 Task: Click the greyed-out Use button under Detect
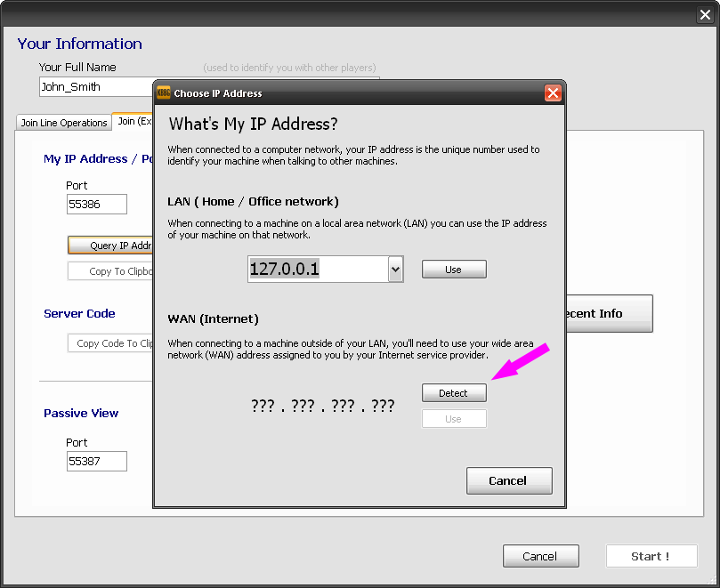click(x=454, y=419)
